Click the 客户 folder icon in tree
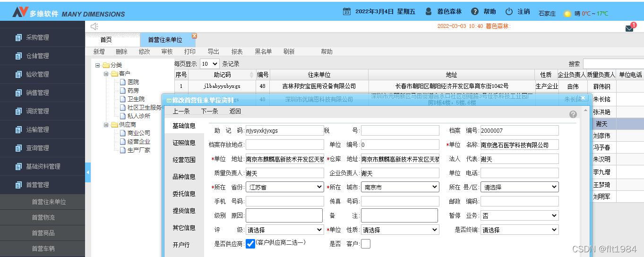Screen dimensions: 644x257 (115, 74)
